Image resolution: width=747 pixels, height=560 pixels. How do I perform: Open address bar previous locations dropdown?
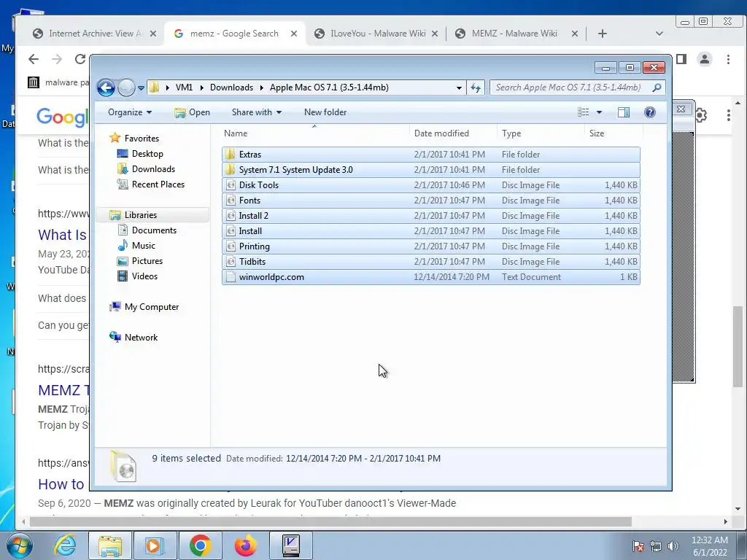pyautogui.click(x=459, y=88)
